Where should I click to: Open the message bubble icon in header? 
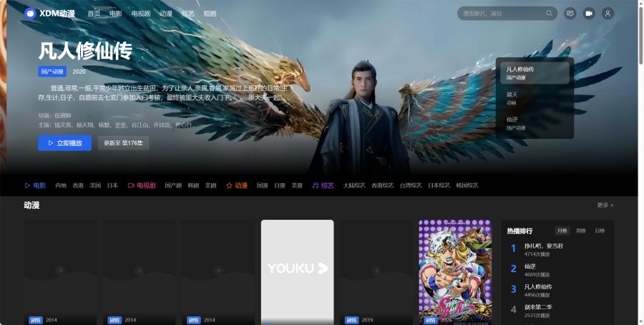570,13
